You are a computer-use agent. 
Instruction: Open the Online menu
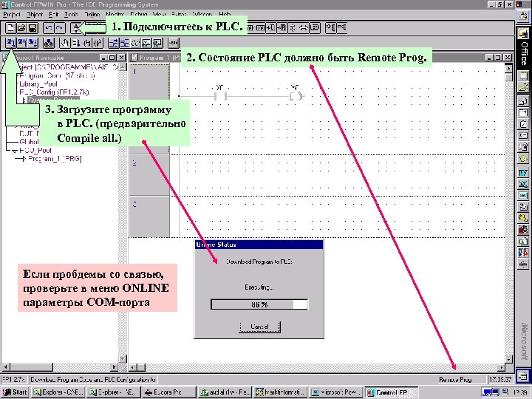click(x=92, y=14)
